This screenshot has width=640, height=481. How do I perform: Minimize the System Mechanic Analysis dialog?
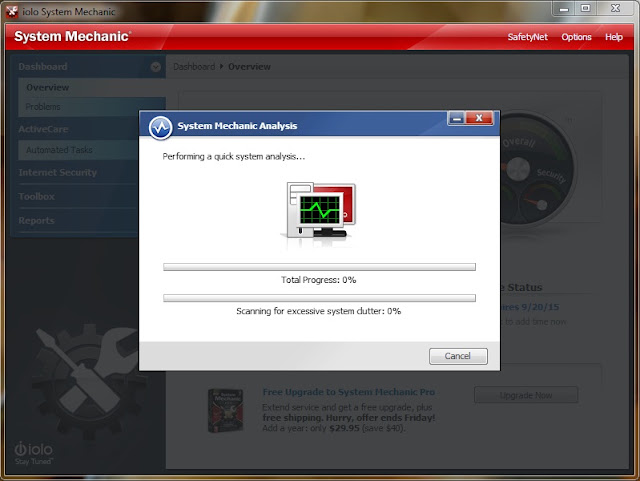457,118
